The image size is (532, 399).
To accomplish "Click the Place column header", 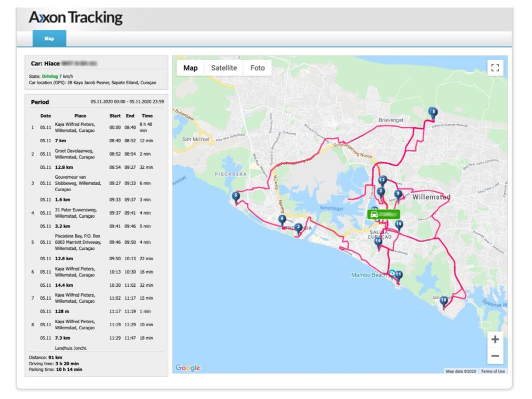I will click(x=80, y=116).
